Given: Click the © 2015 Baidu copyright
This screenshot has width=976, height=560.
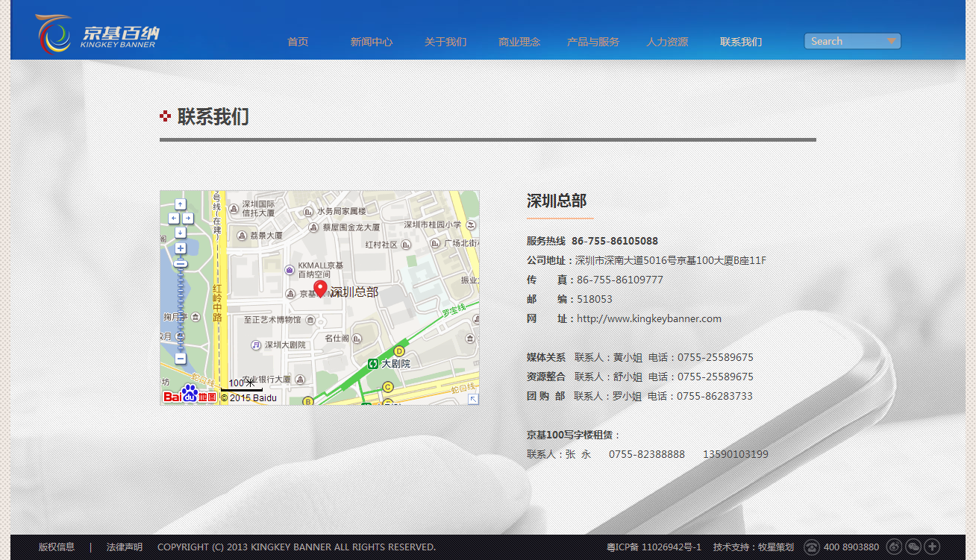Looking at the screenshot, I should [248, 398].
